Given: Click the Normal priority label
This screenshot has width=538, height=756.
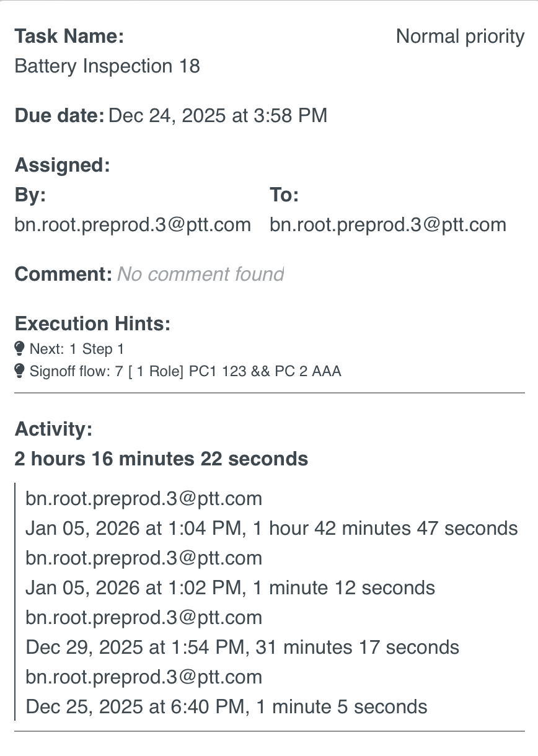Looking at the screenshot, I should 460,37.
